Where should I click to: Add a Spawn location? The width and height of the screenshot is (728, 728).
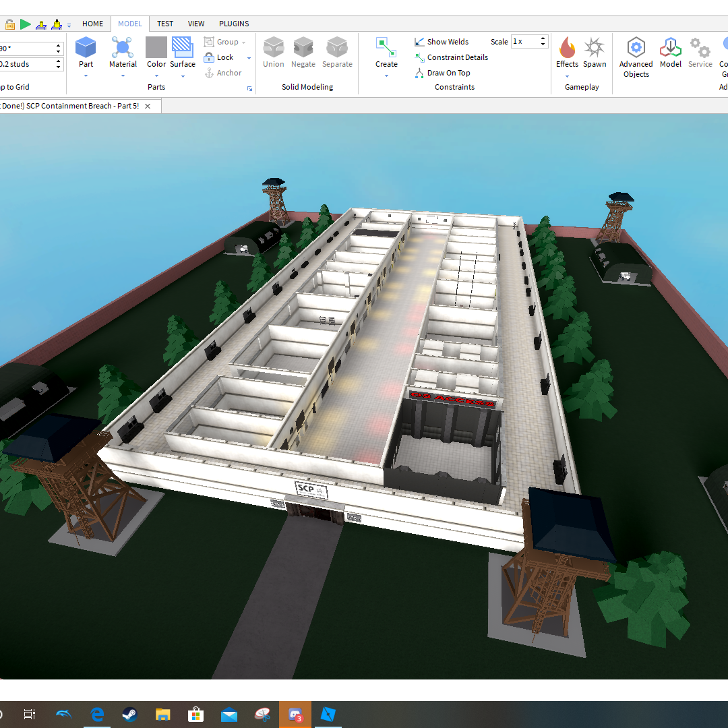pyautogui.click(x=595, y=47)
